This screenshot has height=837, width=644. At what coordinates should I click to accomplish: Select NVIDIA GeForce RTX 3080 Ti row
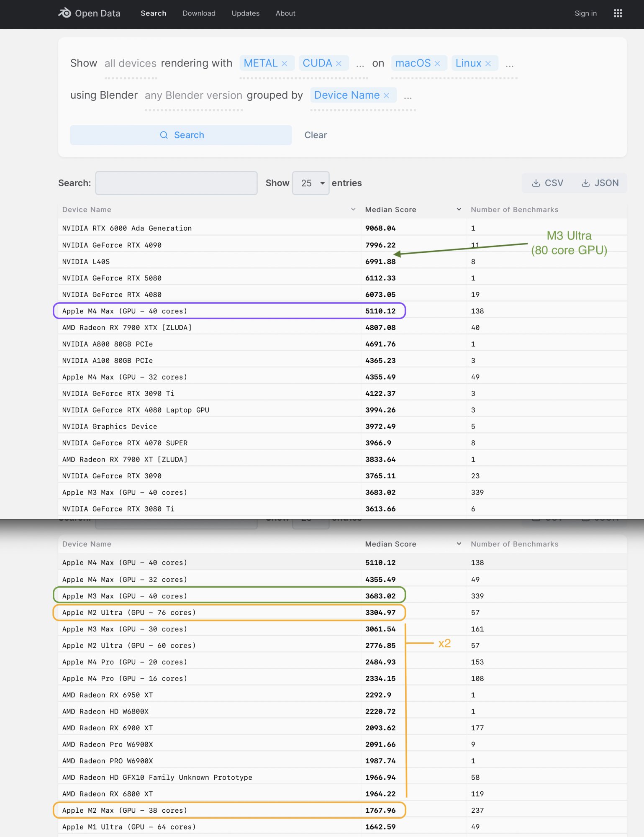point(342,509)
